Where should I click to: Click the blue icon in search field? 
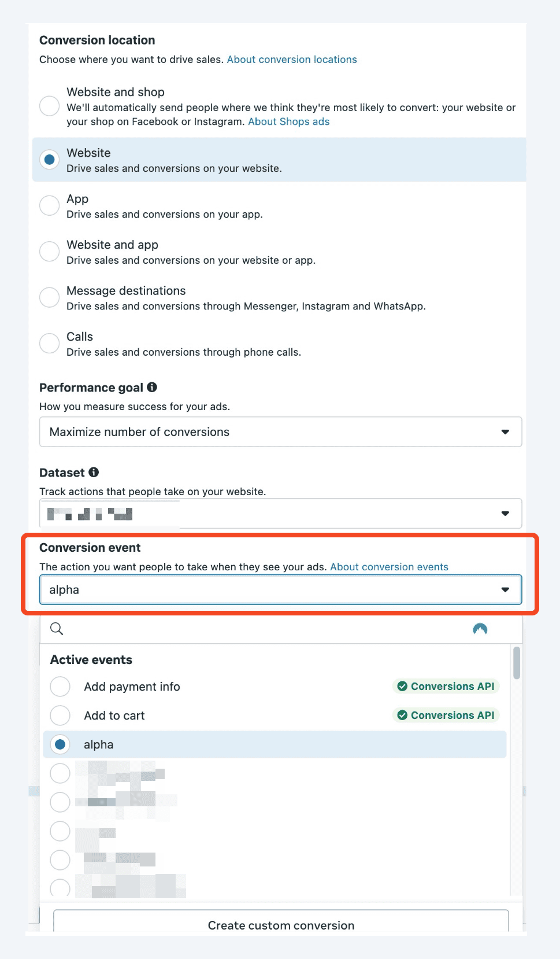point(480,629)
